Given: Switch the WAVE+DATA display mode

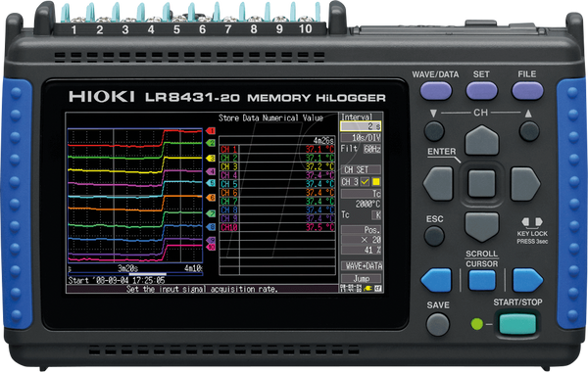Looking at the screenshot, I should point(363,266).
